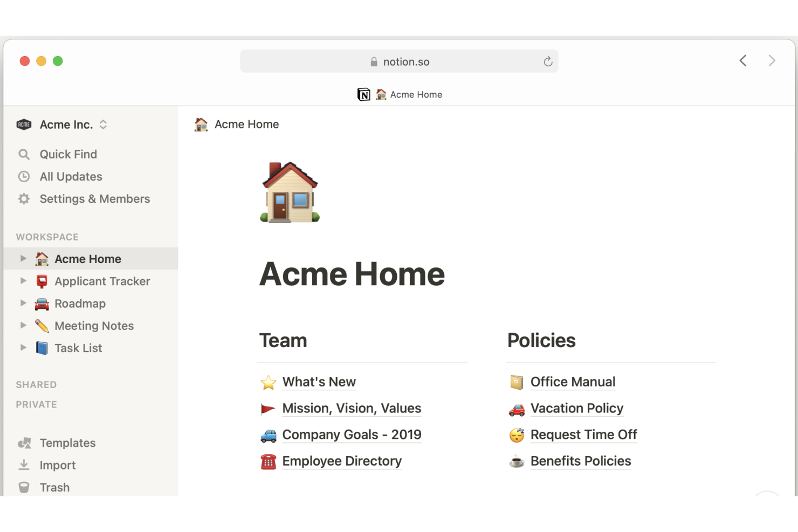Image resolution: width=798 pixels, height=532 pixels.
Task: Open the Vacation Policy page
Action: point(576,408)
